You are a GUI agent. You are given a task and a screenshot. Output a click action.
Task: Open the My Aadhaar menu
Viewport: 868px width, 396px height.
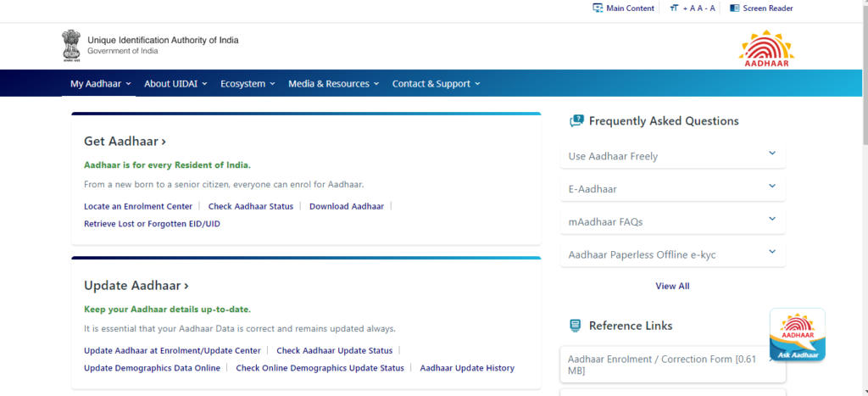point(101,84)
